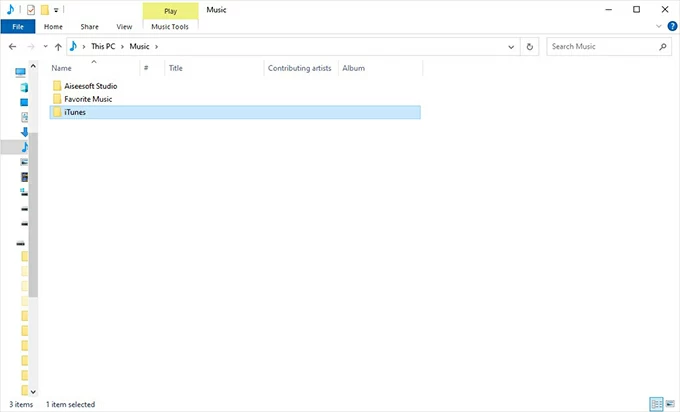
Task: Click the Help question mark icon
Action: coord(672,26)
